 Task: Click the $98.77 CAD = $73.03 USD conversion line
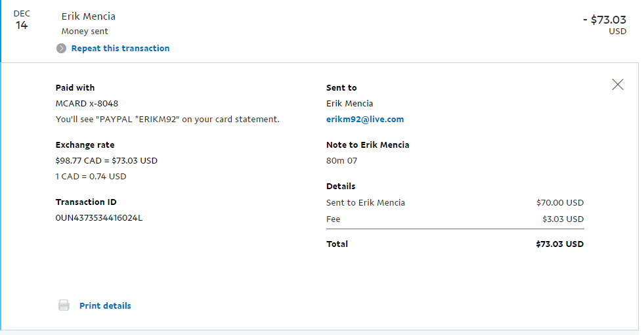click(106, 161)
